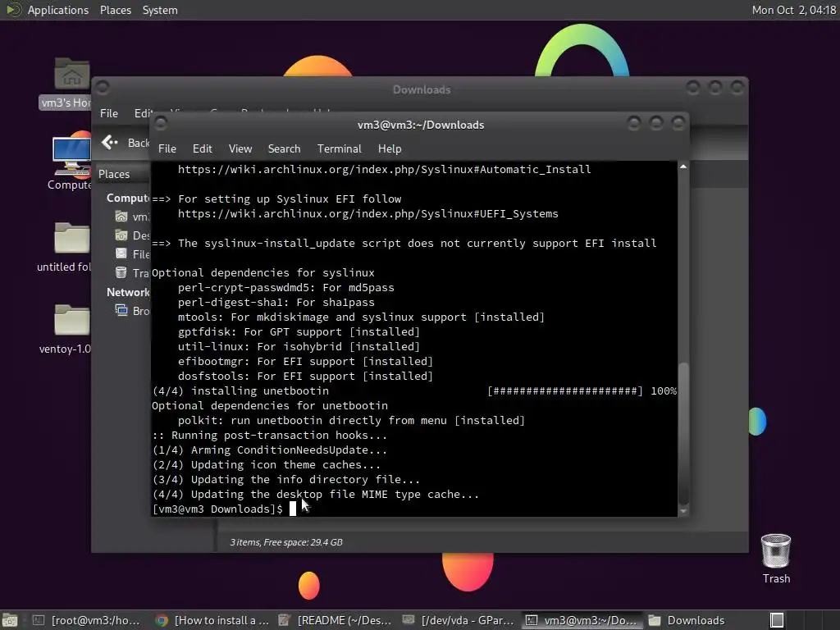Click 'gptfdisk: For GPT support' line
The height and width of the screenshot is (630, 840).
(299, 332)
